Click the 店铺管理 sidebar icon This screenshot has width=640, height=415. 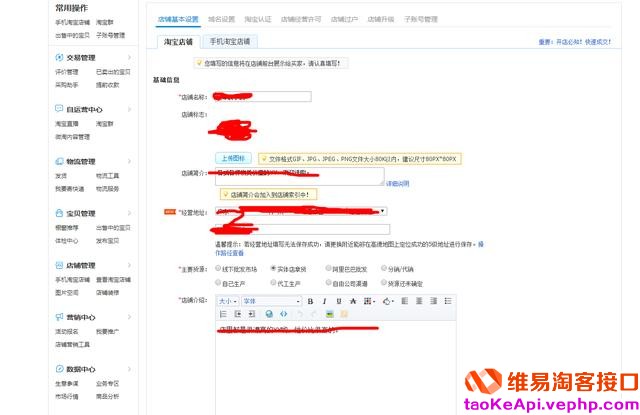click(59, 265)
